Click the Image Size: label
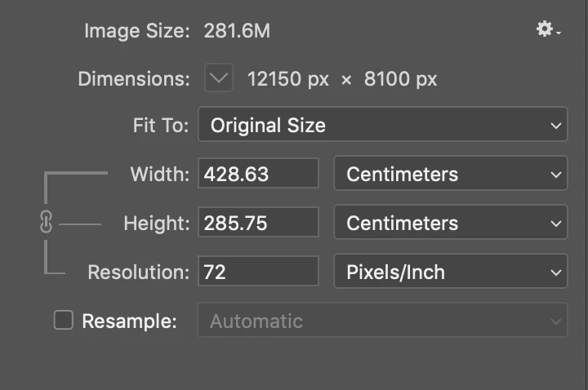Image resolution: width=588 pixels, height=390 pixels. (x=137, y=31)
